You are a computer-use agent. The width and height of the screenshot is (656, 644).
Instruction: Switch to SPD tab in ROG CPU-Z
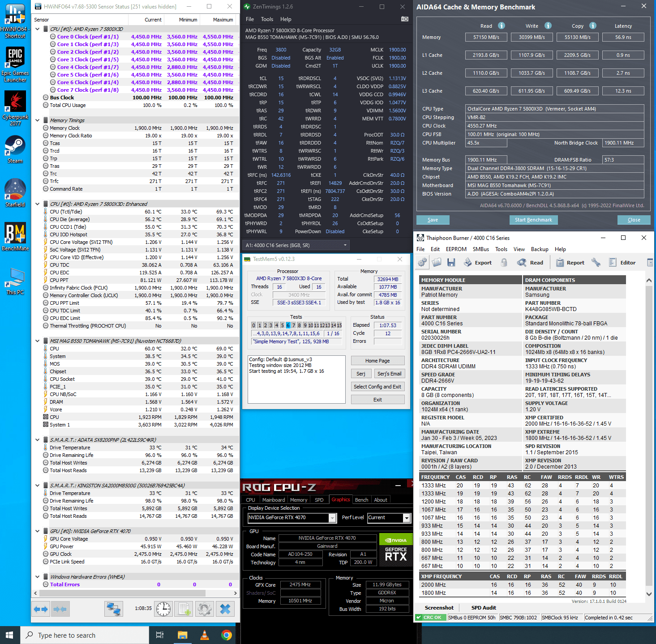coord(319,500)
